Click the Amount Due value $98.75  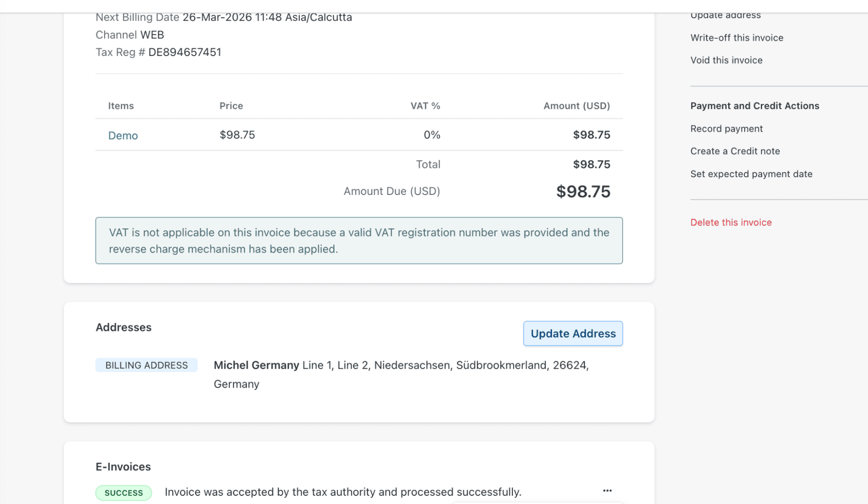point(583,191)
